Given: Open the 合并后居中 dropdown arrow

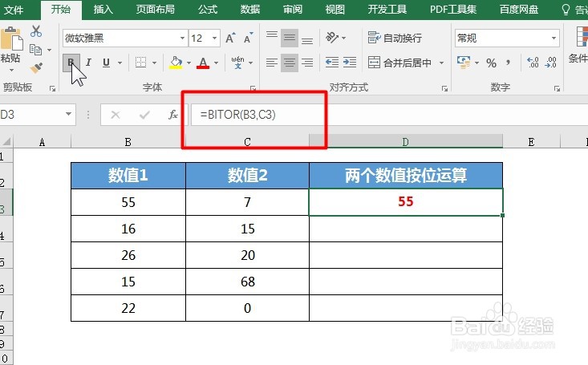Looking at the screenshot, I should (x=441, y=63).
